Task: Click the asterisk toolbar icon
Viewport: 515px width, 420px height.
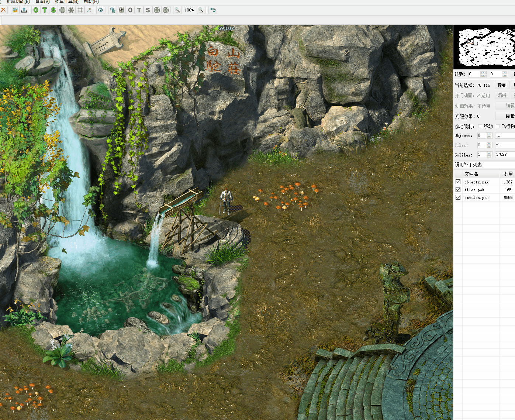Action: click(x=71, y=10)
